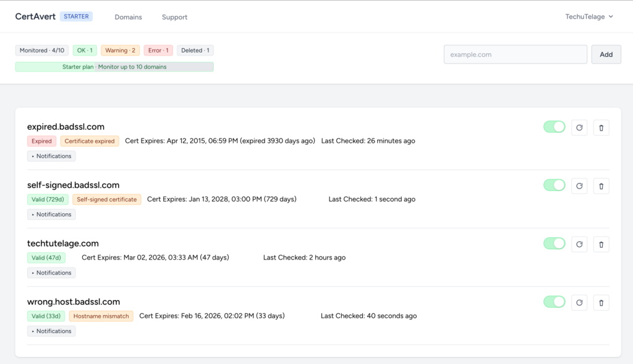Go to the Support page

174,17
